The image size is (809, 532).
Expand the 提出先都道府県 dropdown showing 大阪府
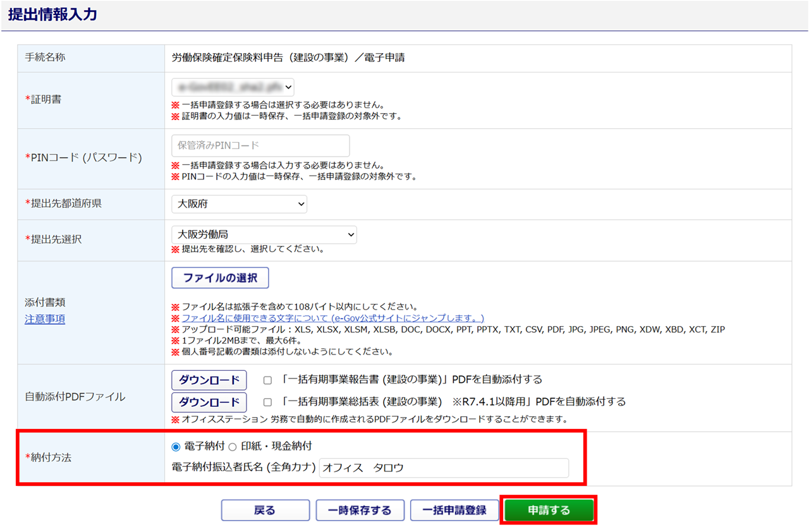[x=239, y=204]
